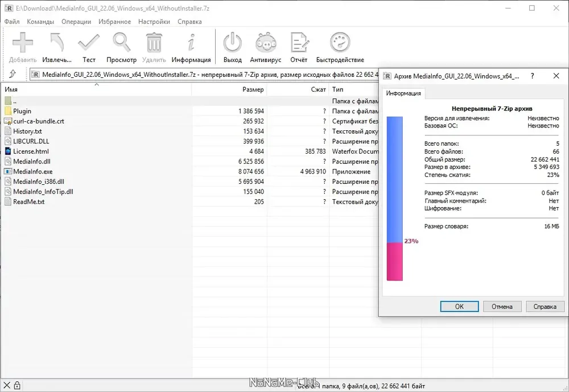The image size is (569, 392).
Task: Open the Отчёт report tool
Action: point(299,47)
